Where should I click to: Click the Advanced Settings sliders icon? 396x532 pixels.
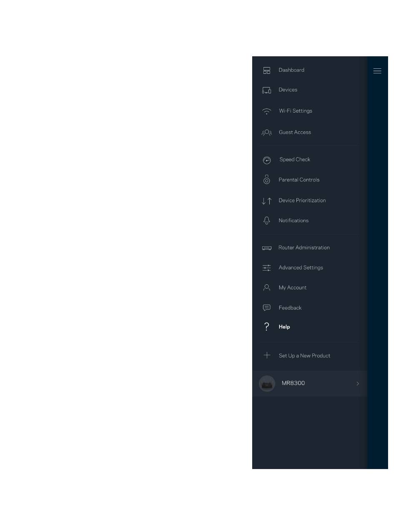coord(267,268)
